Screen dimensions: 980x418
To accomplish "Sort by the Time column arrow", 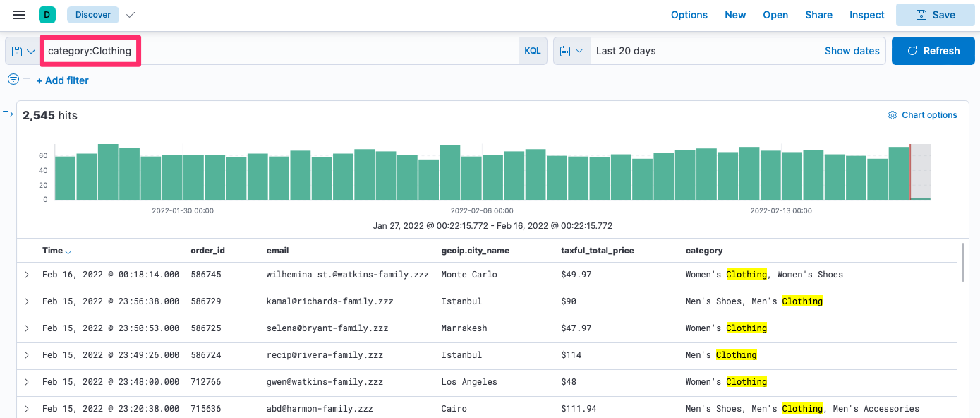I will (x=68, y=251).
